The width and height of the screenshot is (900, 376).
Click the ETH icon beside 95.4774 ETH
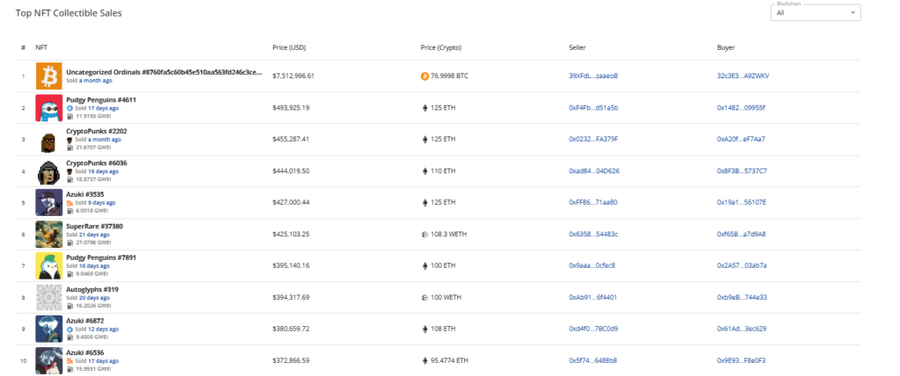(x=425, y=361)
